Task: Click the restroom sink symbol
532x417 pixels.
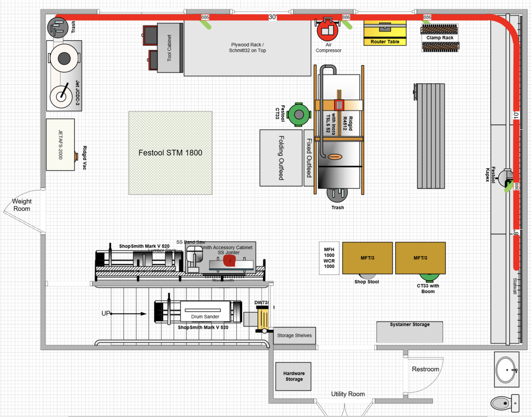Action: click(x=507, y=369)
